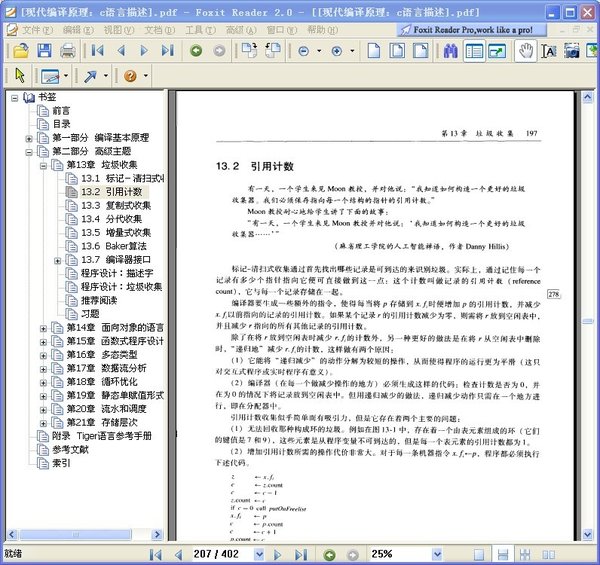Select bookmark 前言

[61, 111]
